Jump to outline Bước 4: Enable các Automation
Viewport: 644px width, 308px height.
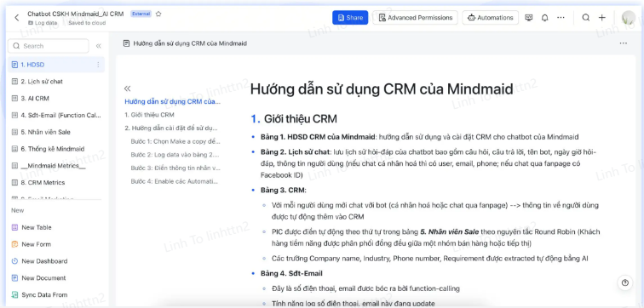coord(175,181)
